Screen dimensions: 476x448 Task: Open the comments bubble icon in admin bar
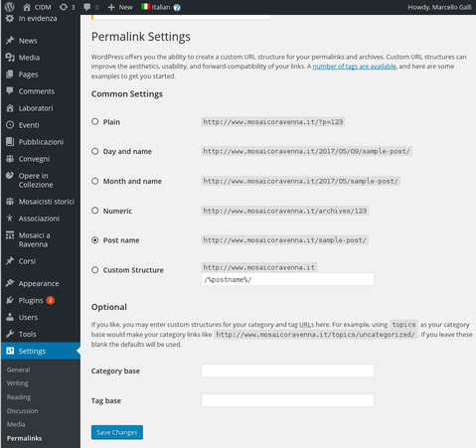(87, 7)
